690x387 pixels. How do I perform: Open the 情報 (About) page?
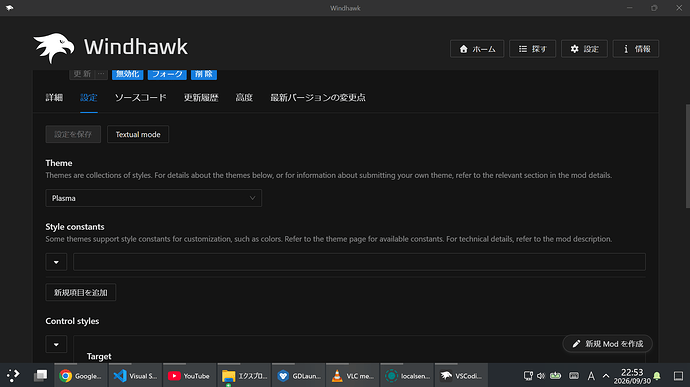pos(636,49)
